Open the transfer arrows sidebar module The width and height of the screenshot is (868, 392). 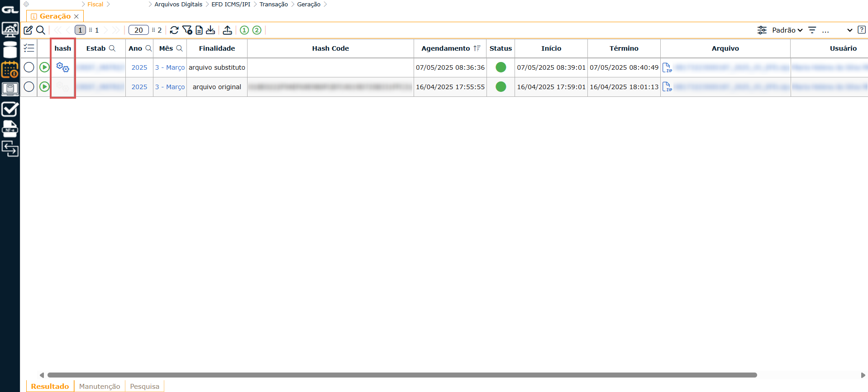coord(10,148)
